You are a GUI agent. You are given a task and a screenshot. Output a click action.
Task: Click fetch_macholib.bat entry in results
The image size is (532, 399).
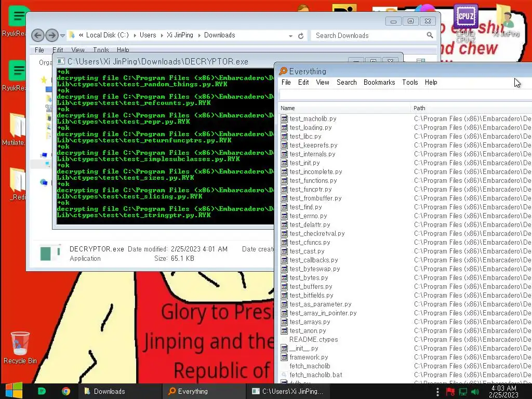click(x=315, y=375)
